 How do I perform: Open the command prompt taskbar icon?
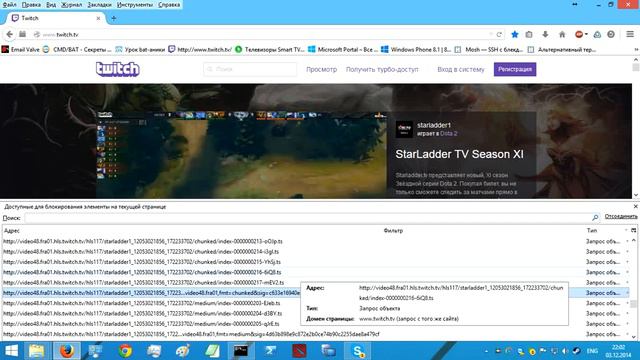click(x=241, y=351)
